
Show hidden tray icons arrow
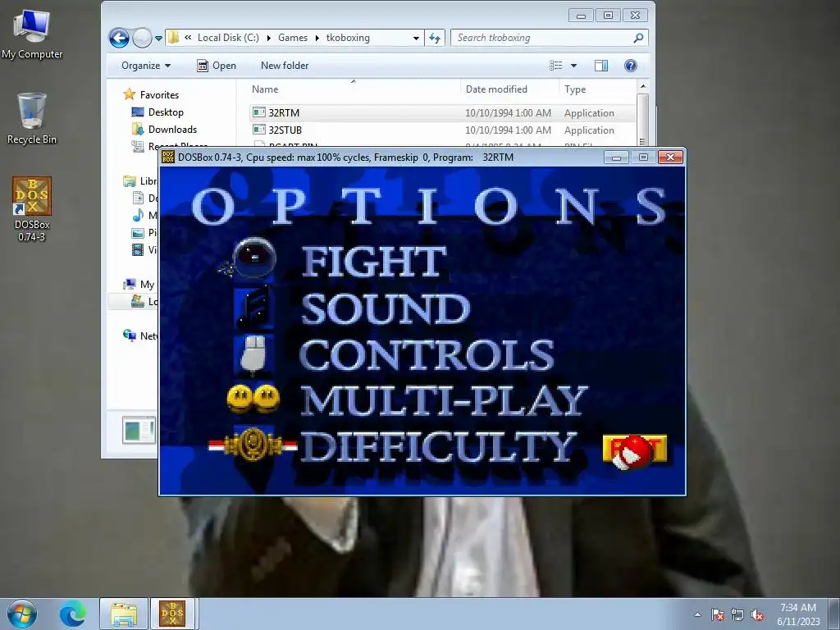point(697,614)
